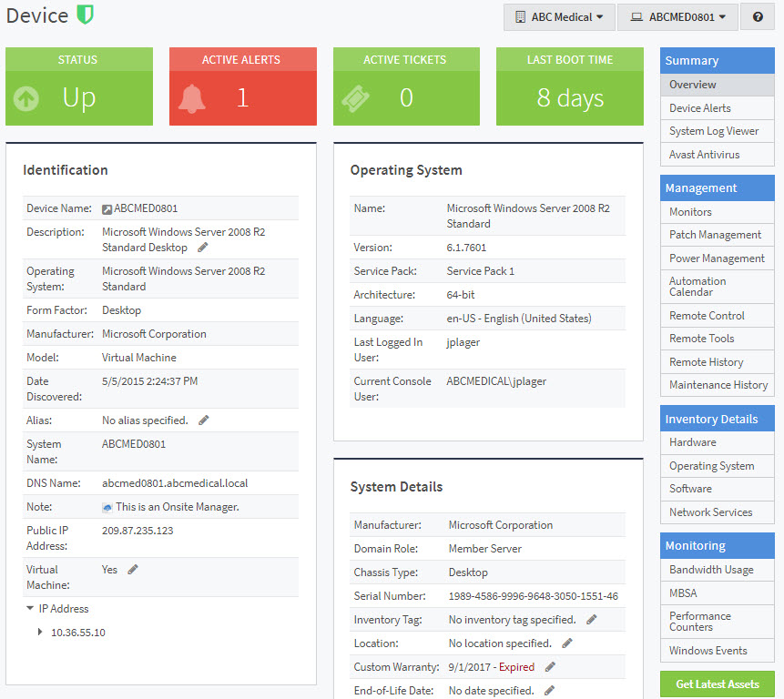Edit the Description using its pencil icon
This screenshot has width=784, height=699.
201,248
